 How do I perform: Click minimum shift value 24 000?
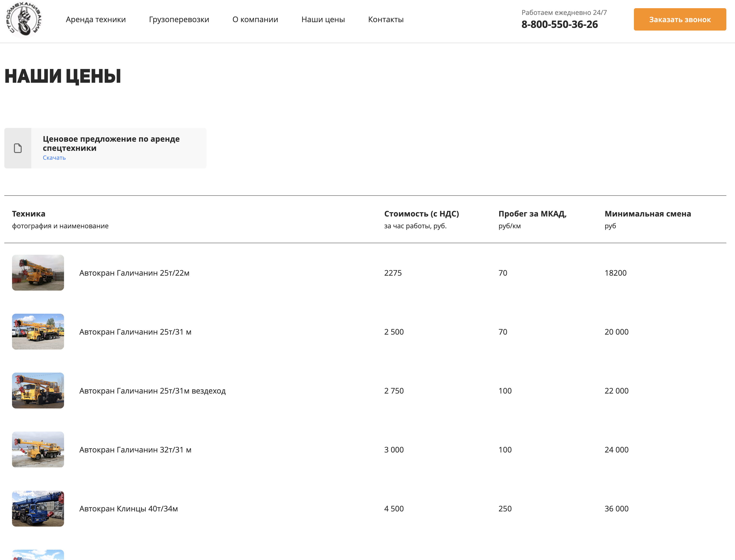click(x=617, y=450)
